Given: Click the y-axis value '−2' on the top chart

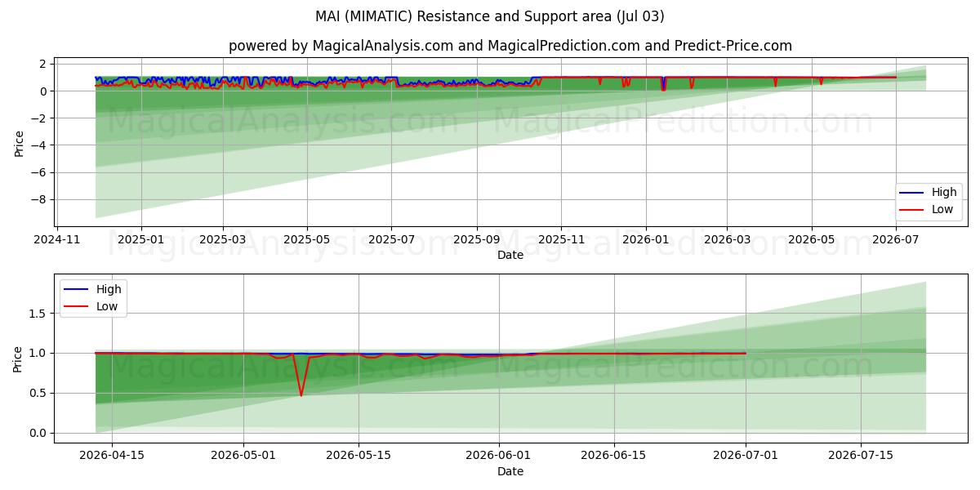Looking at the screenshot, I should pyautogui.click(x=41, y=118).
